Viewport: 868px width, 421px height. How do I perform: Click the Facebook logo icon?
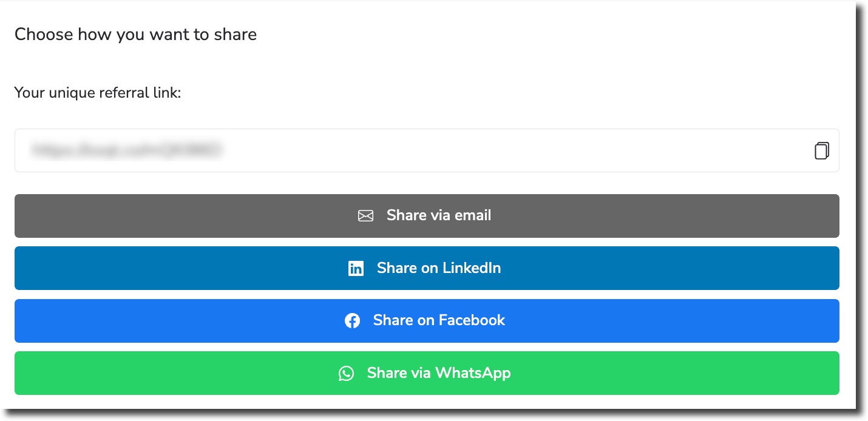coord(352,321)
